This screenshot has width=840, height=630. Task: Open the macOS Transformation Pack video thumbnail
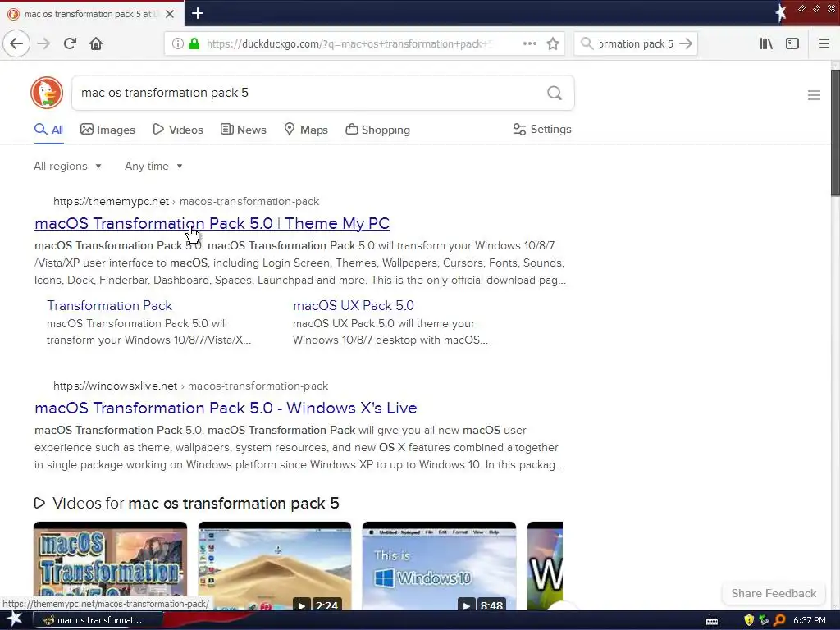coord(111,566)
